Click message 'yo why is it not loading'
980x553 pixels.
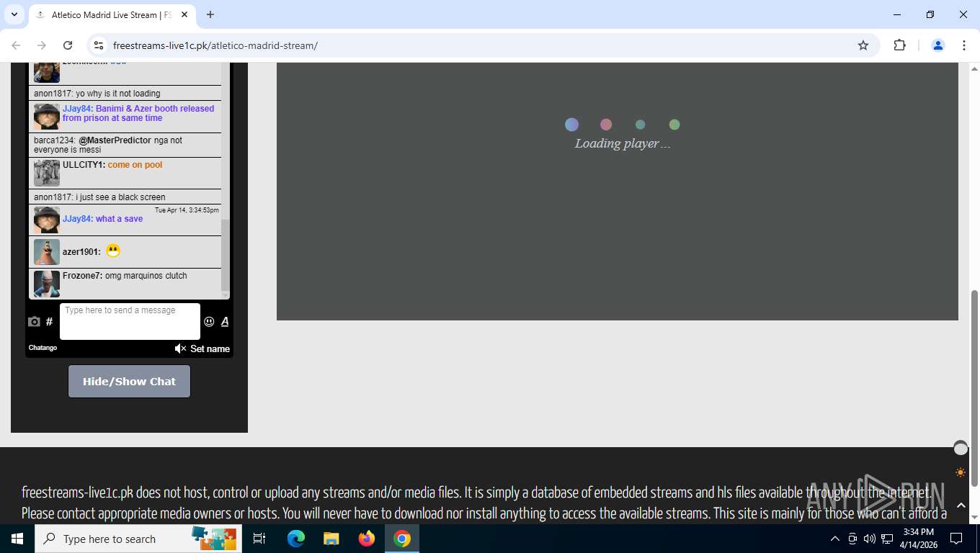coord(118,94)
